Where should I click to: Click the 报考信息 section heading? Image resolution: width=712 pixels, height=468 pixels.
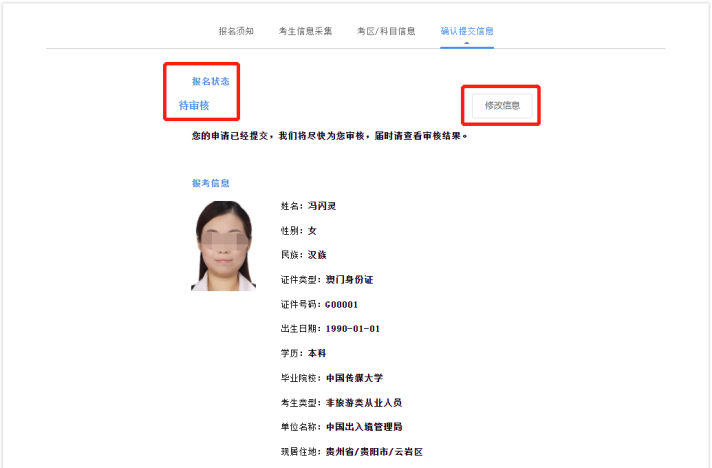(x=211, y=183)
